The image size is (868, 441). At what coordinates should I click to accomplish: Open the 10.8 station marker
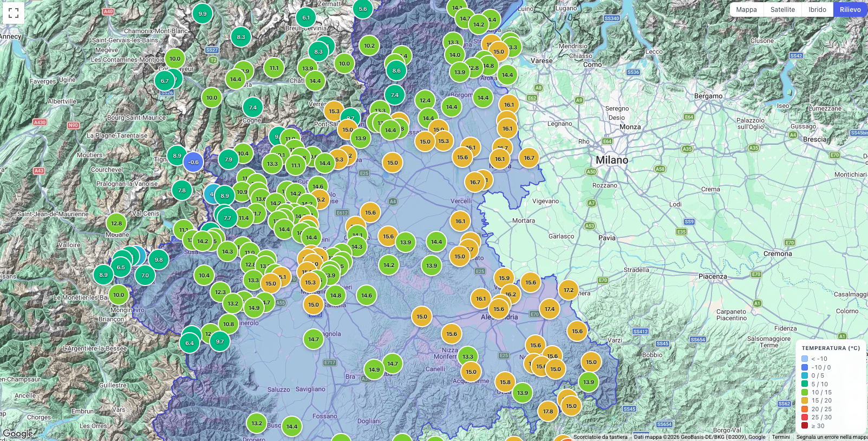(x=229, y=325)
